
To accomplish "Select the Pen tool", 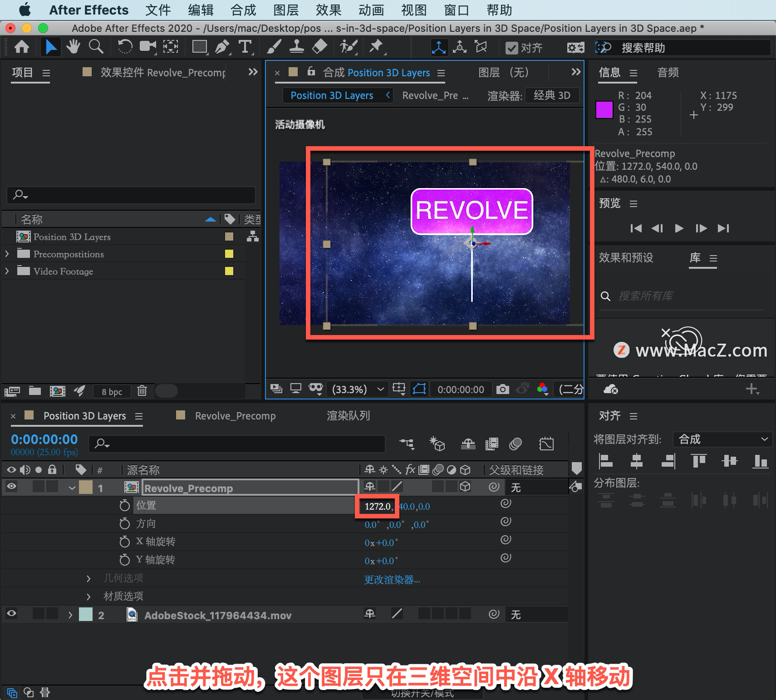I will 222,47.
